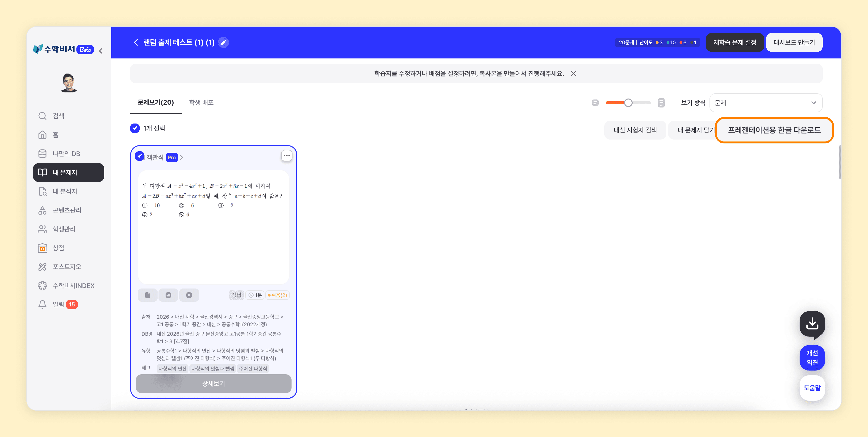The height and width of the screenshot is (437, 868).
Task: Click the 수학비서 logo
Action: point(63,49)
